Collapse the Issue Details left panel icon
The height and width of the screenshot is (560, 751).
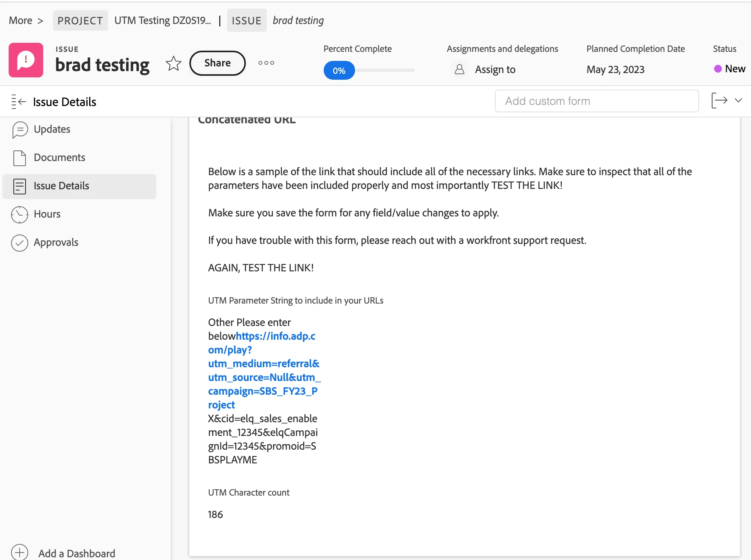[x=18, y=102]
